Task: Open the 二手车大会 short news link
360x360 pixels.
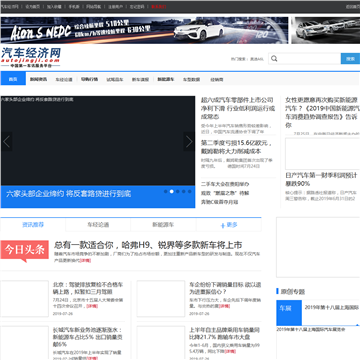Action: point(225,184)
